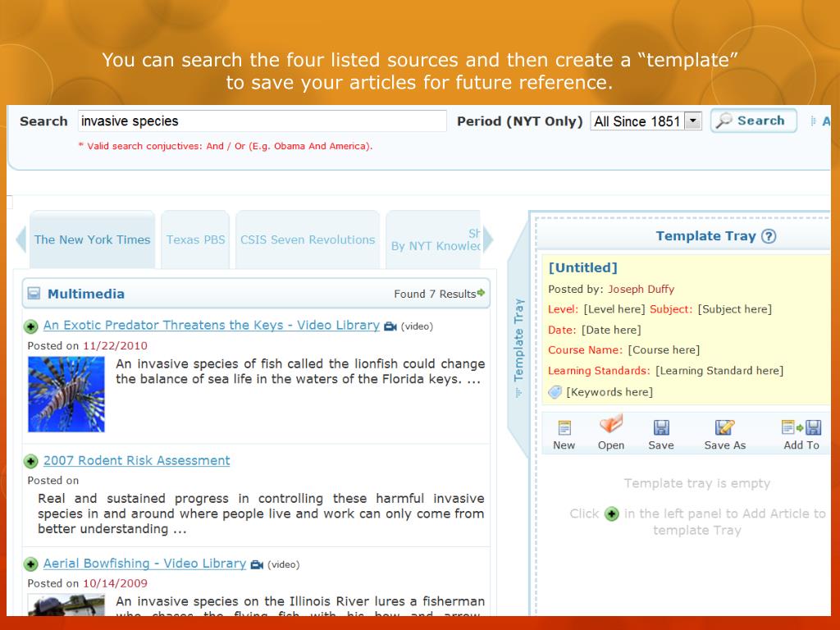Switch to CSIS Seven Revolutions tab

pyautogui.click(x=308, y=240)
